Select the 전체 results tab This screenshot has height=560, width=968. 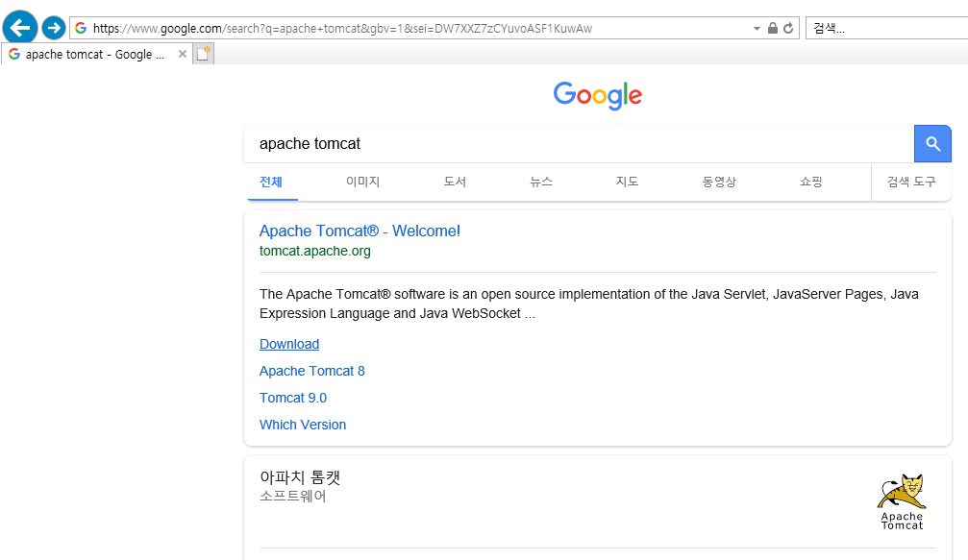(x=271, y=182)
